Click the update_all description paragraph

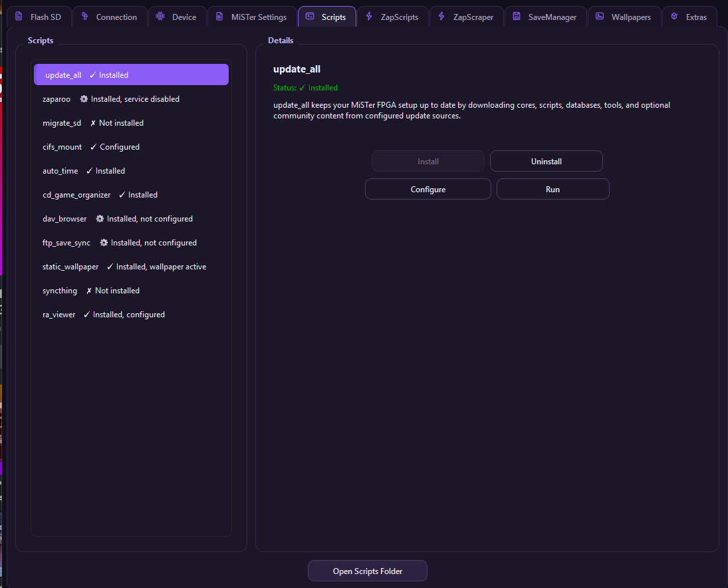click(x=472, y=110)
